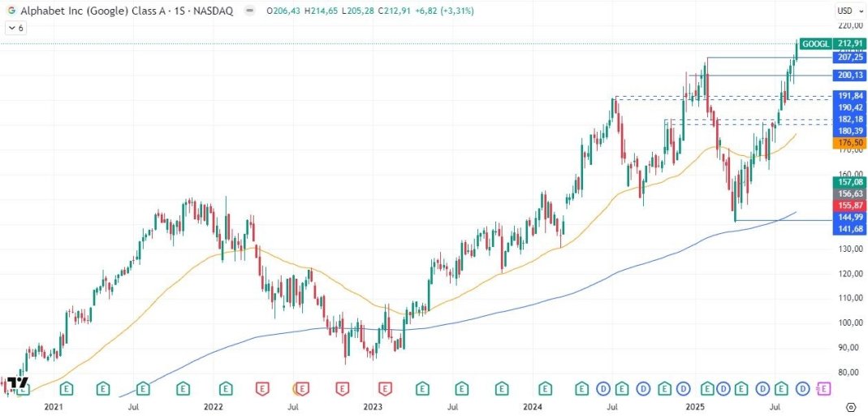Click the Google logo icon beside symbol name

11,11
